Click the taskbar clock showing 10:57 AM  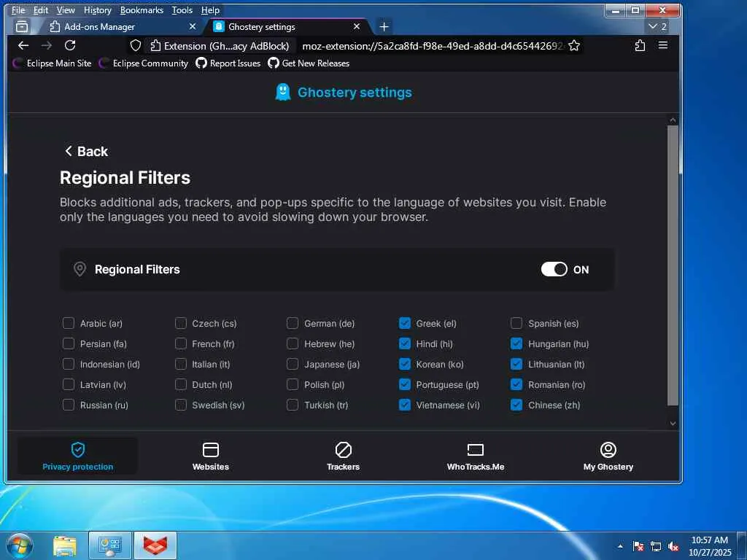pyautogui.click(x=710, y=546)
